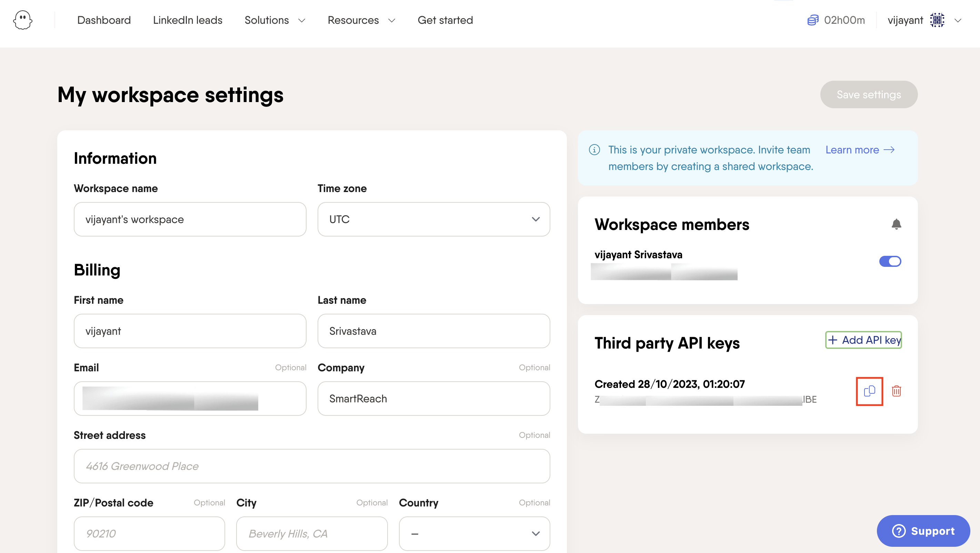Click the vijayant profile avatar
The height and width of the screenshot is (553, 980).
[937, 20]
